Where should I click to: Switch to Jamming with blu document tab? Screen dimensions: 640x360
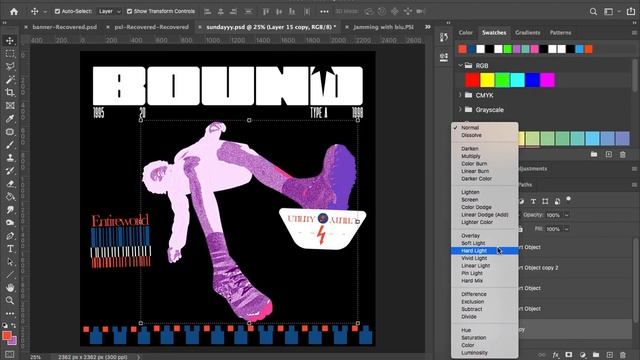point(383,27)
